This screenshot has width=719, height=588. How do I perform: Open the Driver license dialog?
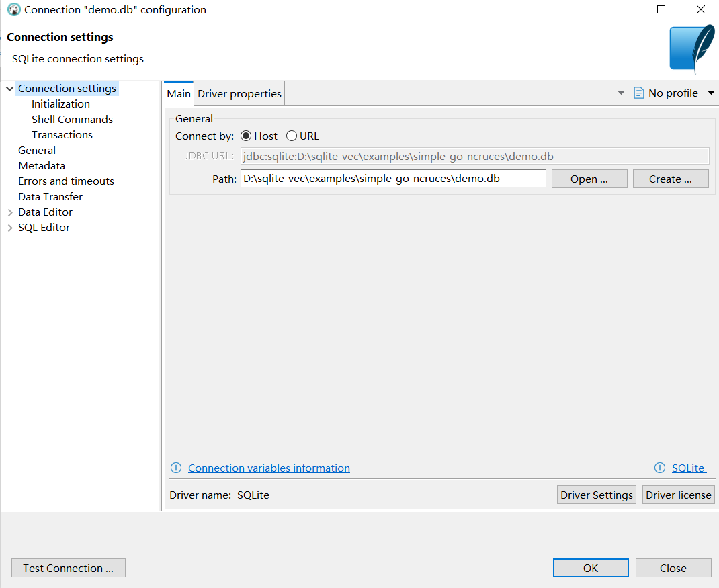point(678,495)
